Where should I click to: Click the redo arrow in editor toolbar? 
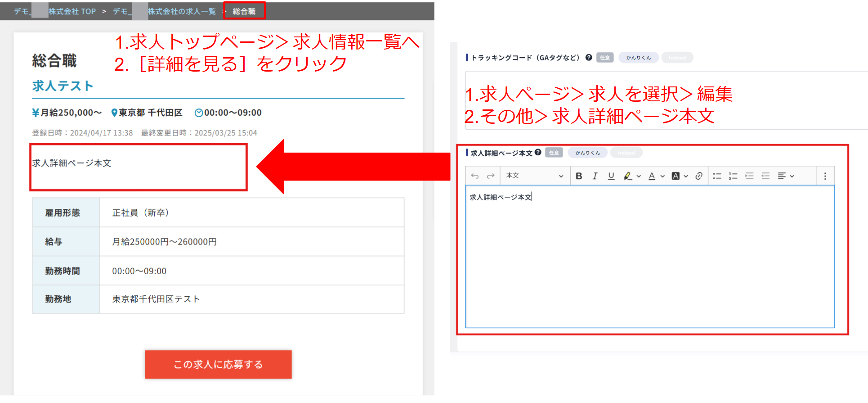pos(491,176)
